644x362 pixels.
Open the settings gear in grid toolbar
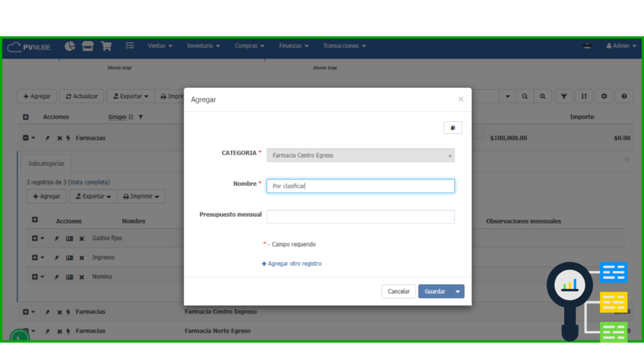(604, 96)
